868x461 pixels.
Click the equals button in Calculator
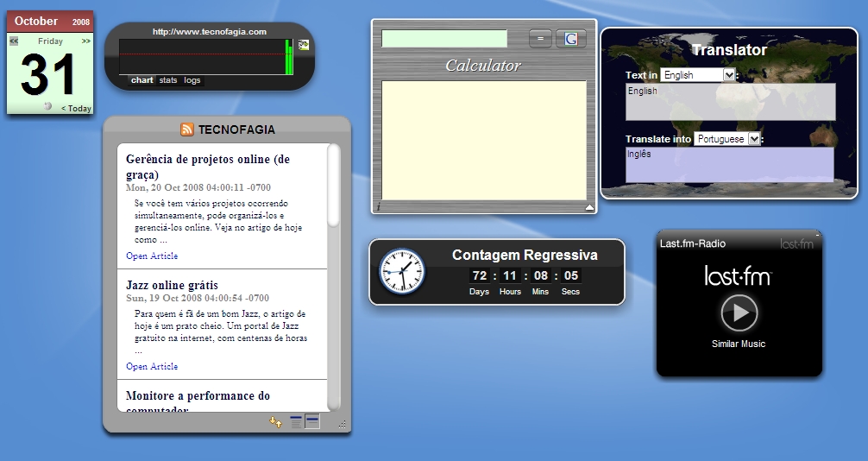tap(540, 39)
